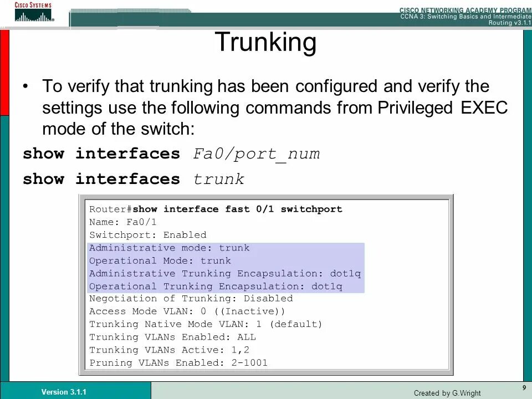532x399 pixels.
Task: Click 'Trunking VLANs Active: 1,2' line
Action: click(x=170, y=350)
